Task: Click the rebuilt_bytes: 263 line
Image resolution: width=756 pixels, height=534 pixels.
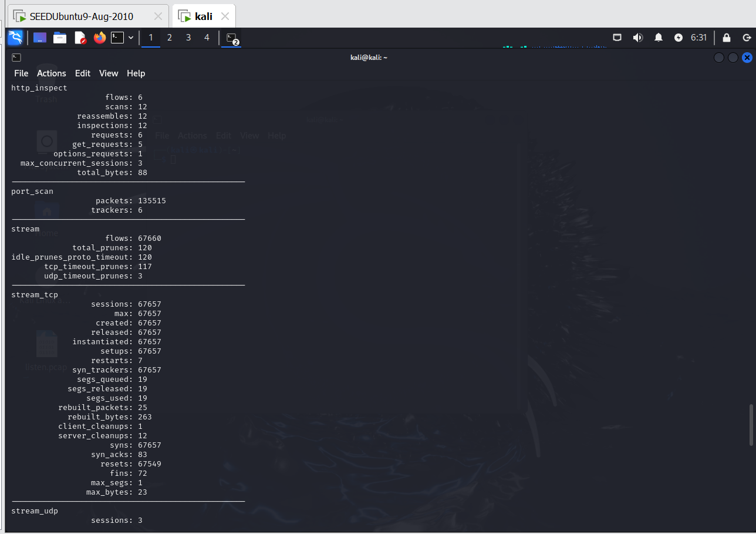Action: 110,417
